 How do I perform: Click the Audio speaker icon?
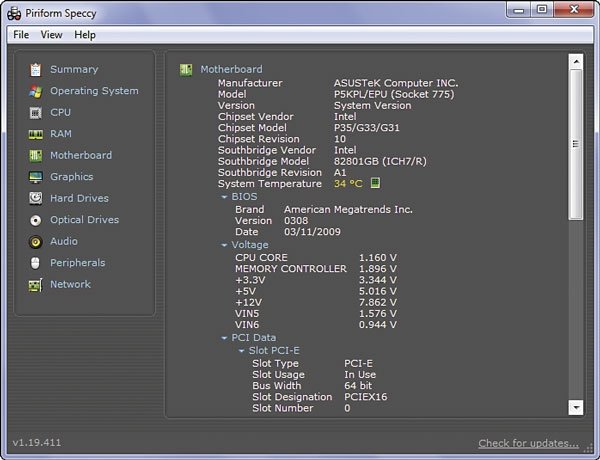coord(36,241)
